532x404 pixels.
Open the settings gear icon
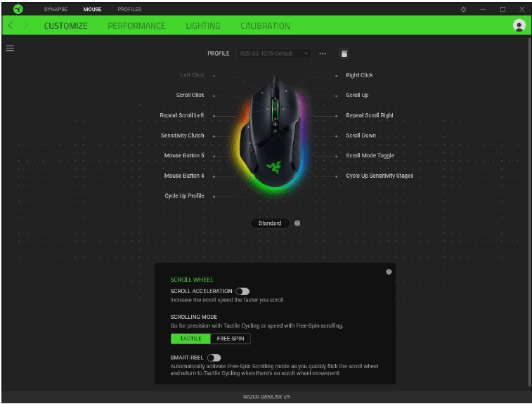click(463, 10)
